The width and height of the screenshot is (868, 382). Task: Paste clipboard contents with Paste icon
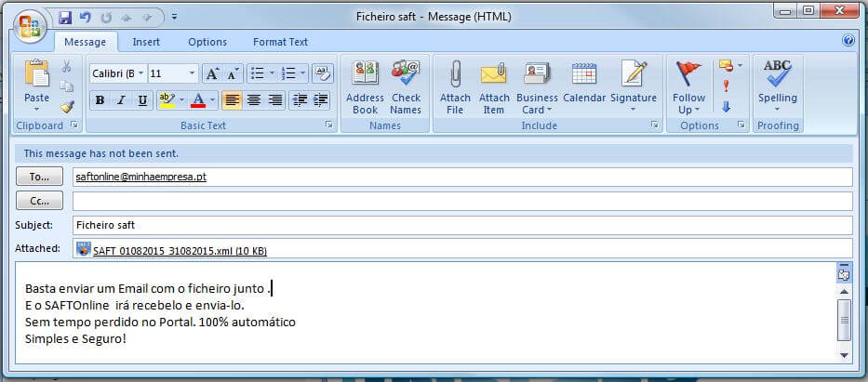pyautogui.click(x=36, y=73)
